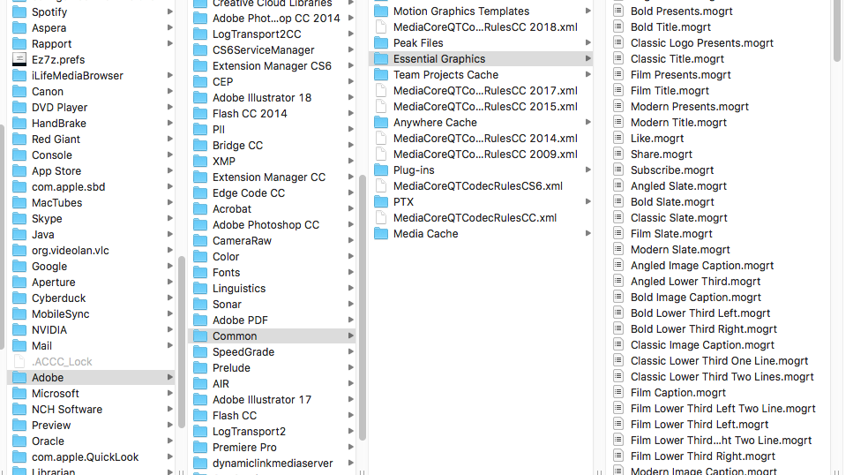Click the CameraRaw folder icon

(x=200, y=240)
